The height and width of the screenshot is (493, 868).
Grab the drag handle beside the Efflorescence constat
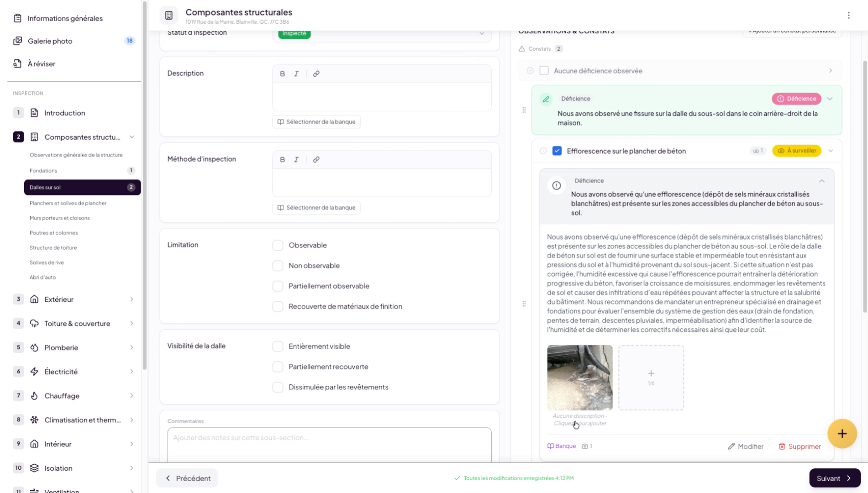click(524, 304)
